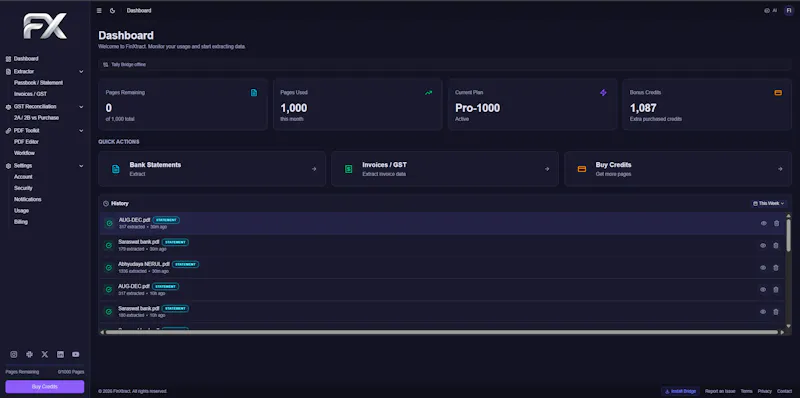Click the Invoices / GST green icon
The image size is (800, 398).
point(348,169)
